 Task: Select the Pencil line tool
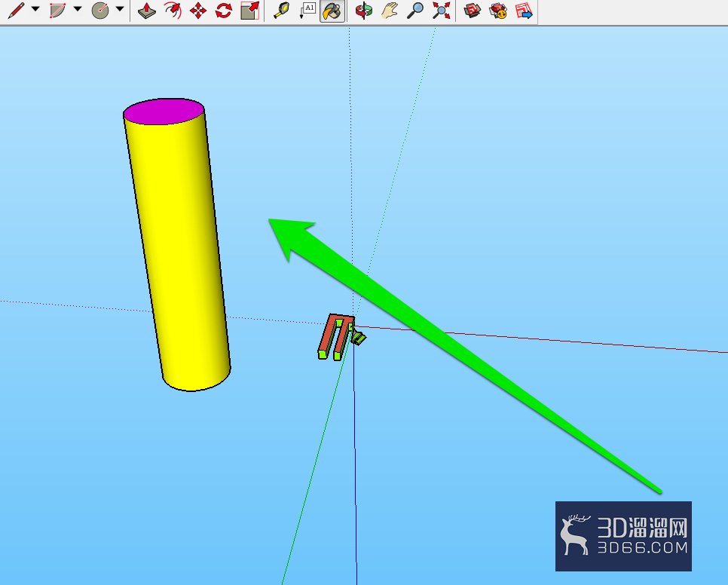(17, 11)
